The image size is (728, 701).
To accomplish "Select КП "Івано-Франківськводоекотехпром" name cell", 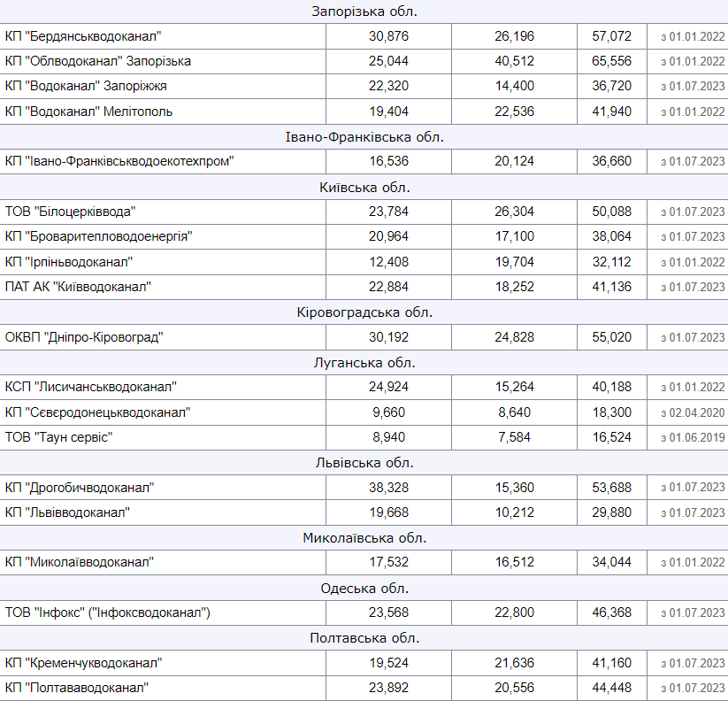I will (x=119, y=161).
